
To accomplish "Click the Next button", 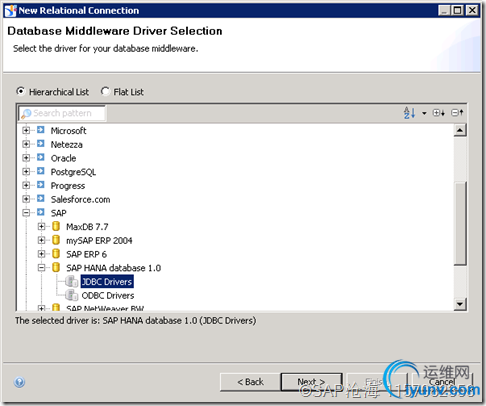I will 311,382.
